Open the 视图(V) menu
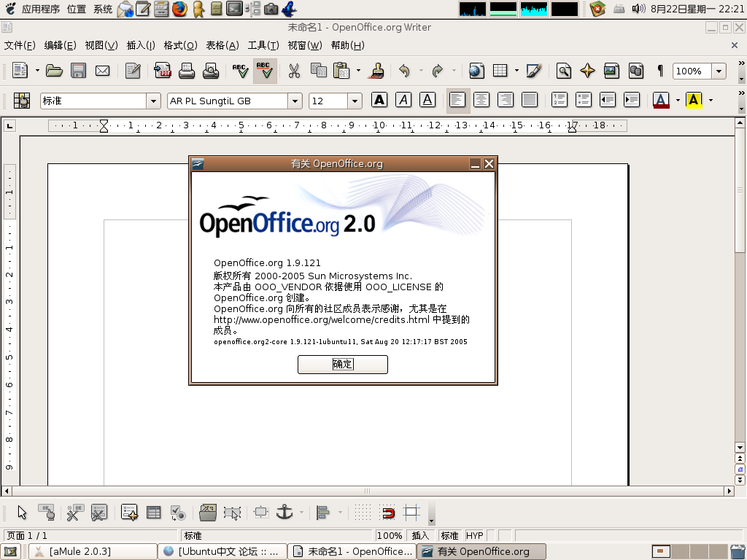Viewport: 747px width, 560px height. click(x=101, y=45)
